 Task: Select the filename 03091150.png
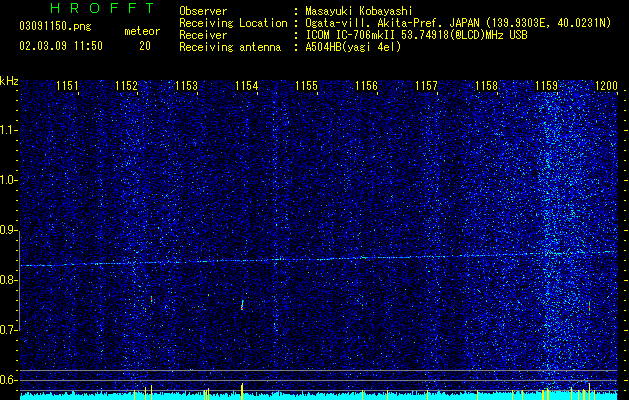(55, 27)
